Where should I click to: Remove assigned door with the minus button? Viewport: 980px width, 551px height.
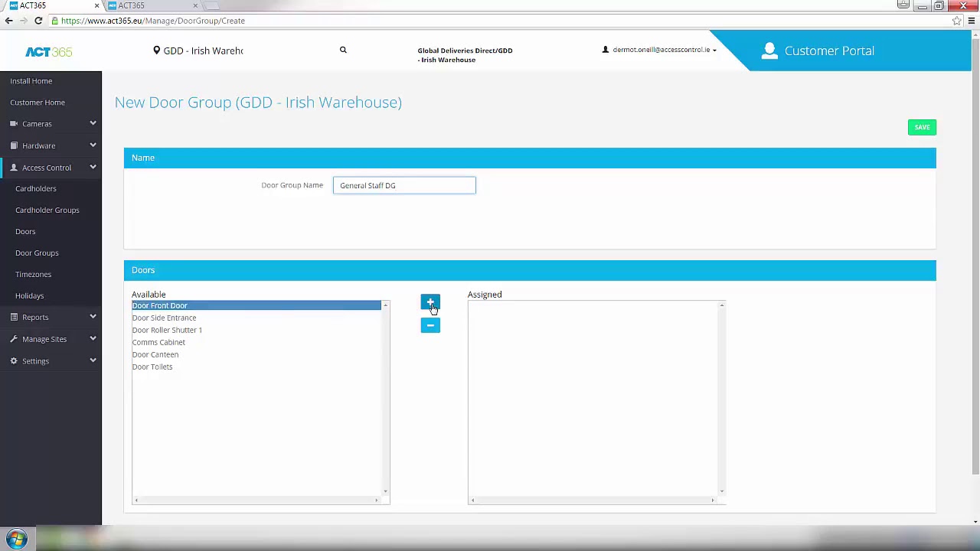coord(430,326)
